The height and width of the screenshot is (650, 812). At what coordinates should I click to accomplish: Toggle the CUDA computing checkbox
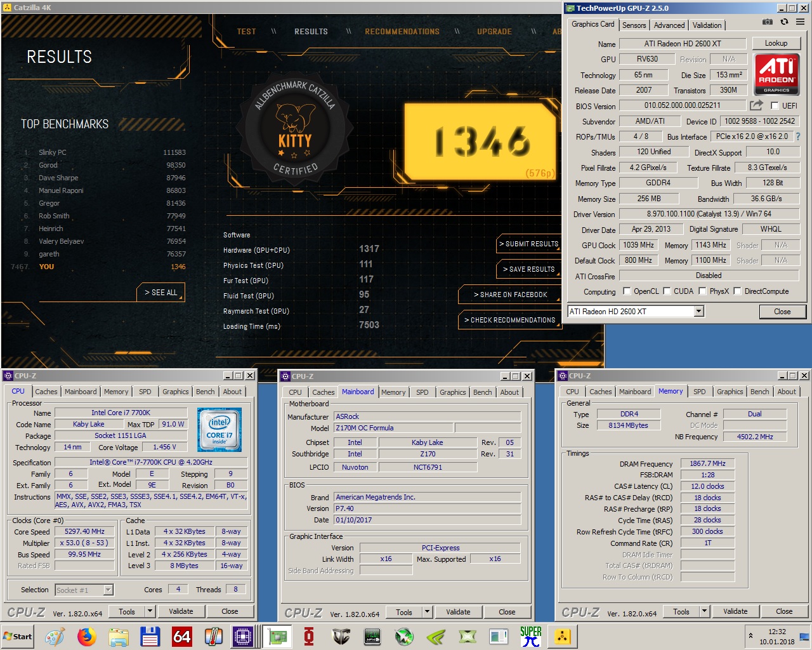667,291
